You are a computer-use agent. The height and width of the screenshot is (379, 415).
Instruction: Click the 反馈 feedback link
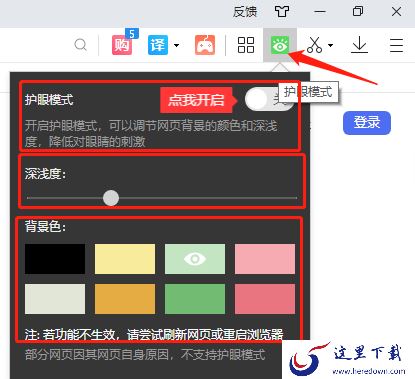[x=245, y=12]
